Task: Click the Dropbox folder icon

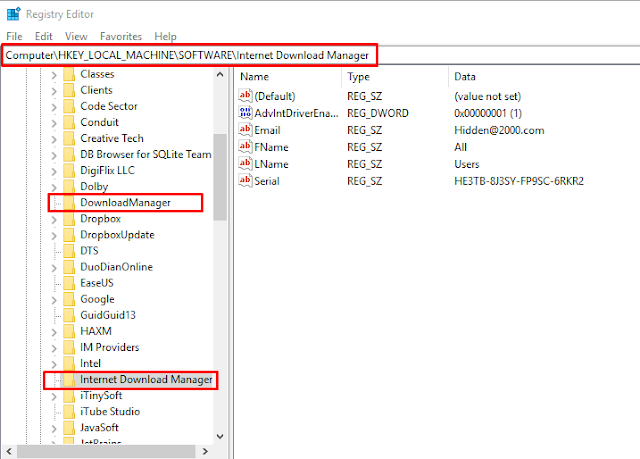Action: tap(69, 219)
